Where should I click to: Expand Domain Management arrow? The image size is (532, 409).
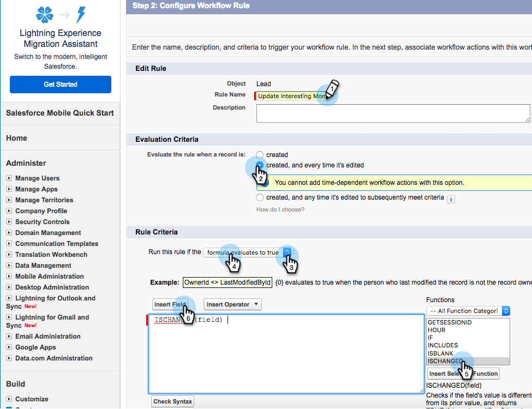point(9,233)
